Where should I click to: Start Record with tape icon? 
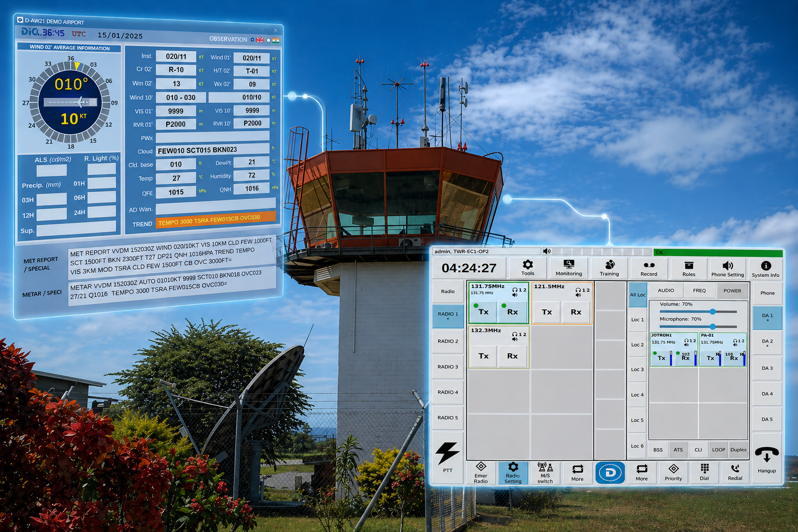(649, 265)
